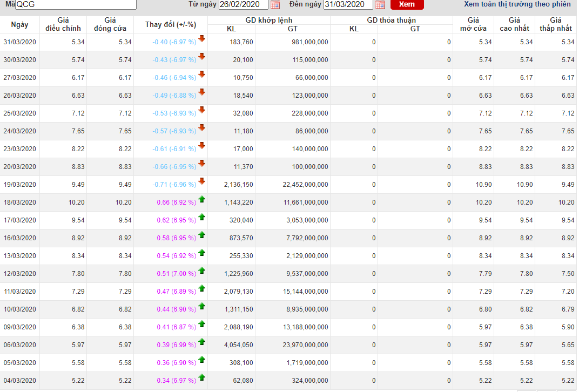Click red down arrow on 19/03/2020 row

pos(201,181)
